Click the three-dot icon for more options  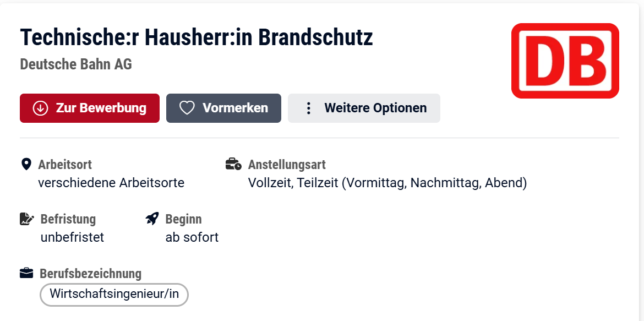coord(309,108)
